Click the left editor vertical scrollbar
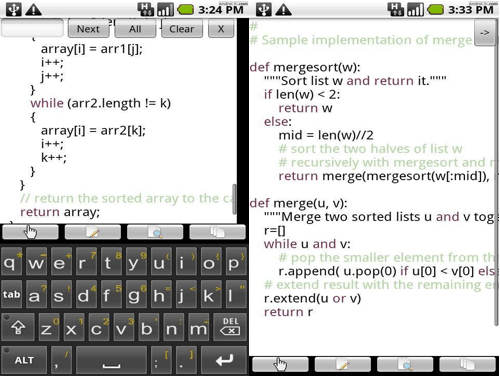Screen dimensions: 500x376 click(x=234, y=199)
